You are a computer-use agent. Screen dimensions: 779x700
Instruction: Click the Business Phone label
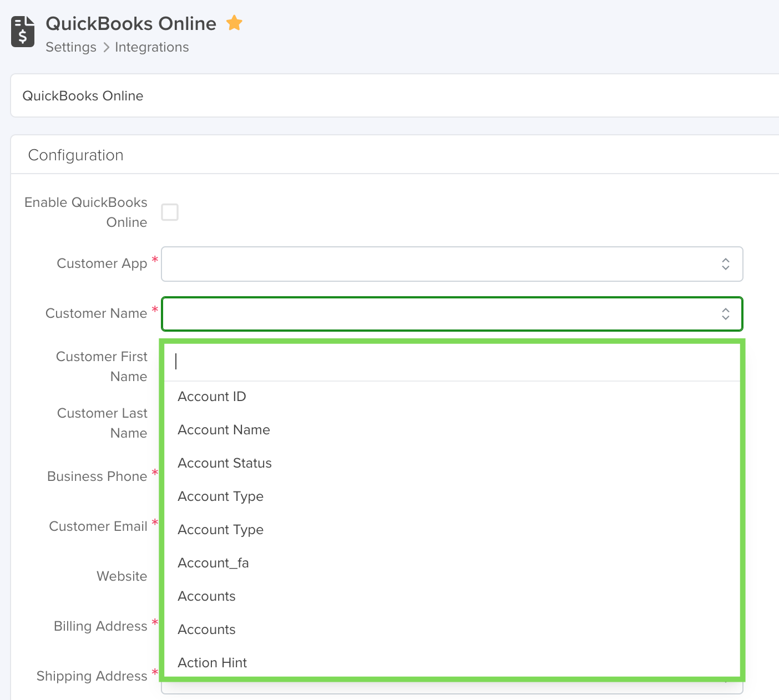(97, 476)
